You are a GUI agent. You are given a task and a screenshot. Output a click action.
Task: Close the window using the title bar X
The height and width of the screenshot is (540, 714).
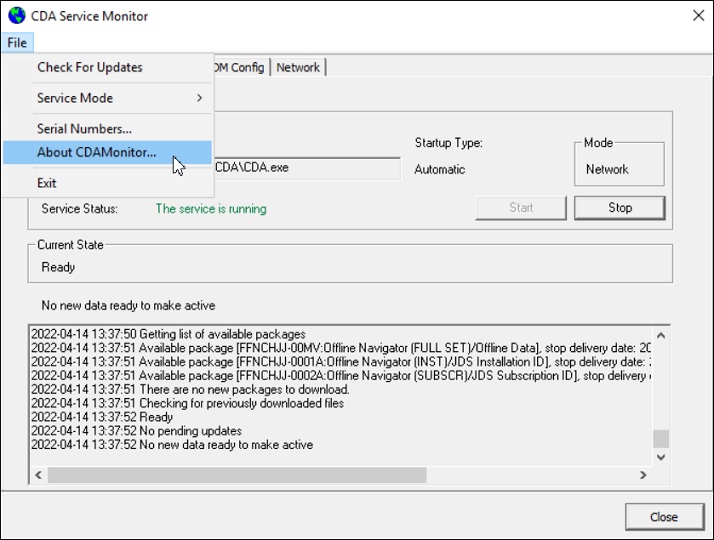tap(698, 15)
